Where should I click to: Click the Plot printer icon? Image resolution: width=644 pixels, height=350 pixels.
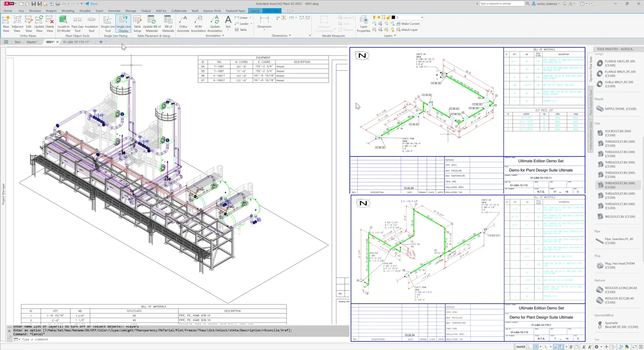tap(58, 4)
